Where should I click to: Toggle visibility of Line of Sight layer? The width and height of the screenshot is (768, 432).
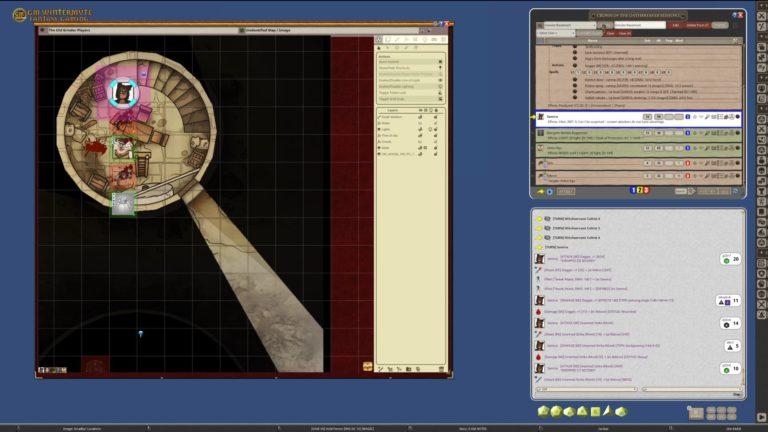point(420,134)
